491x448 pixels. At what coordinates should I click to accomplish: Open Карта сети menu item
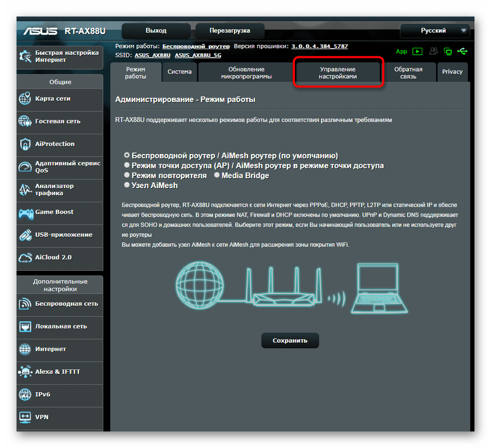(x=60, y=99)
